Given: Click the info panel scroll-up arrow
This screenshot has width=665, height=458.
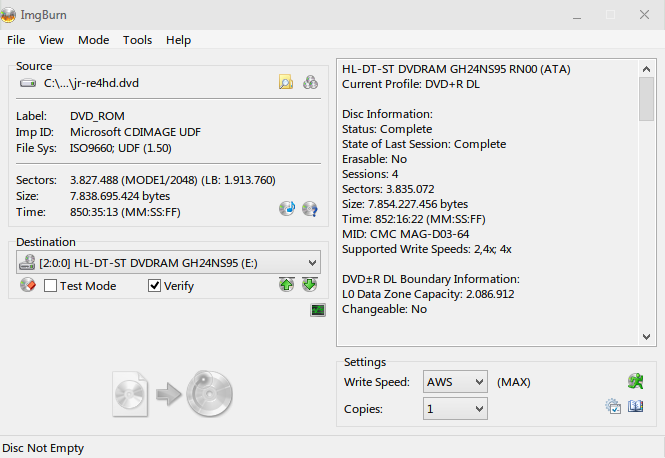Looking at the screenshot, I should (x=646, y=69).
